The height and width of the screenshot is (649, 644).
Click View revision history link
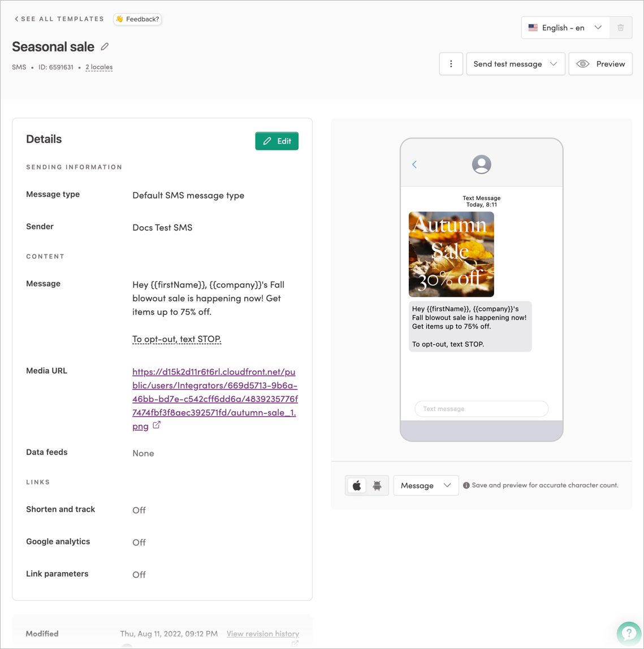(262, 634)
